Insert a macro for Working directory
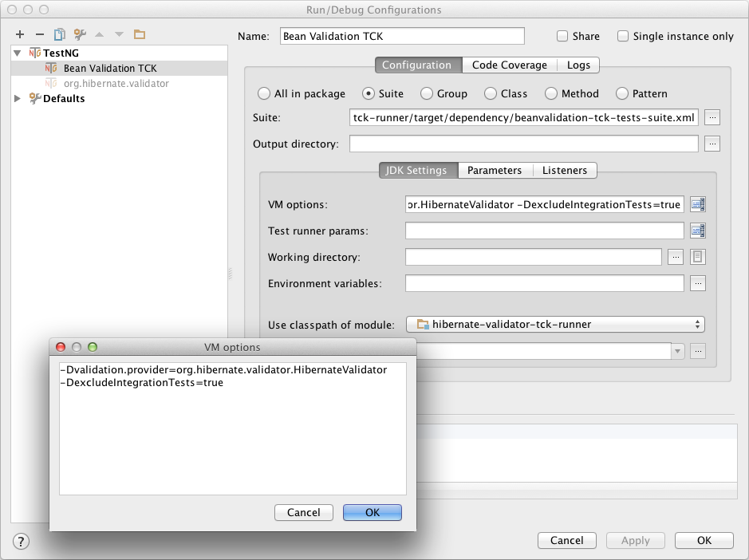 (698, 257)
